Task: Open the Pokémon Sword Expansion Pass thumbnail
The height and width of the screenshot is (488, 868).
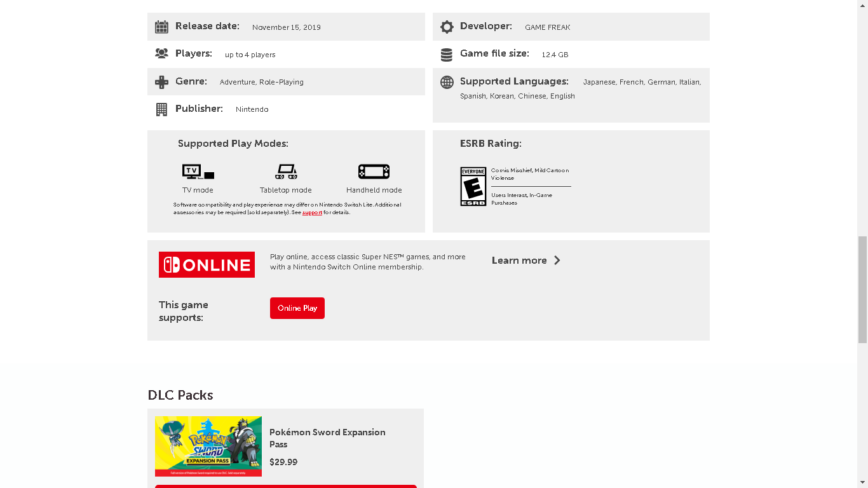Action: [x=208, y=446]
